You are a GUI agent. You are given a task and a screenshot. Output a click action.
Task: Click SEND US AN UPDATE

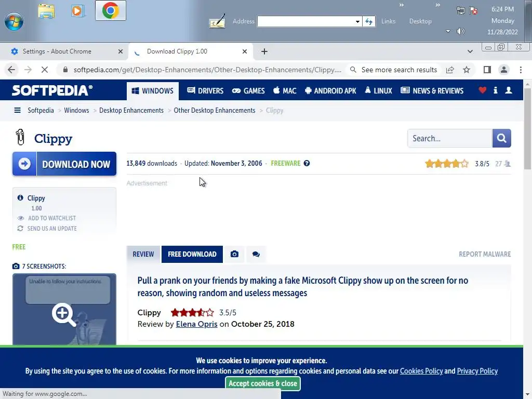(52, 229)
